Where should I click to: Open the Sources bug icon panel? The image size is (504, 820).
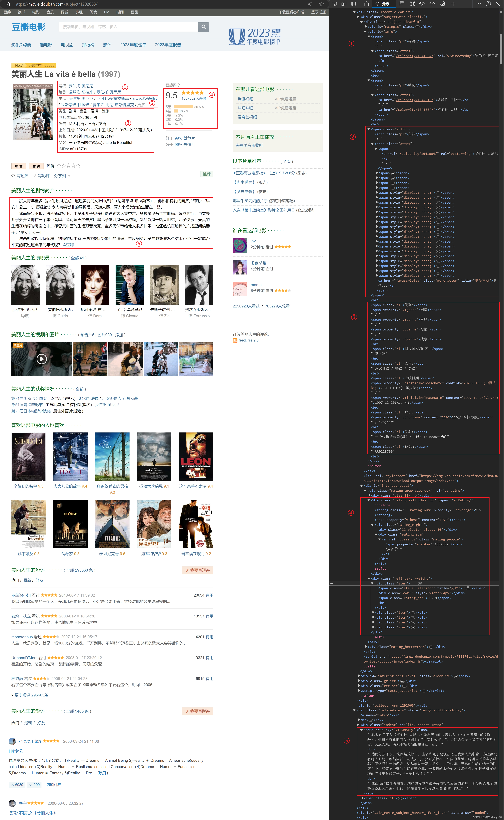(412, 4)
